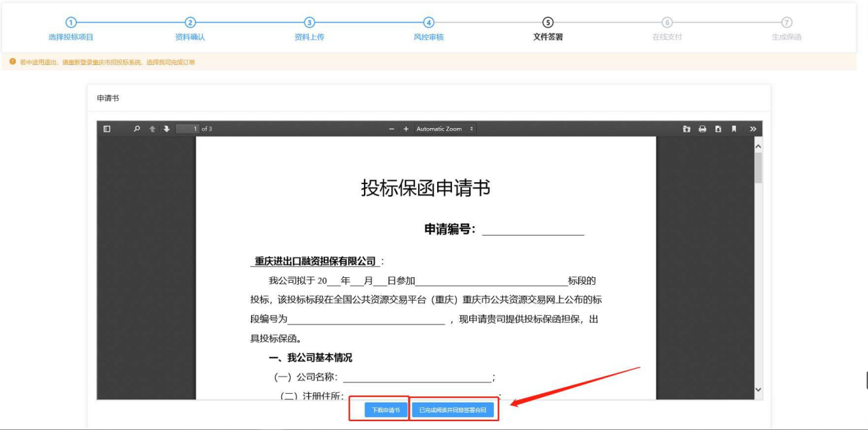Click the 下载申请书 button
The image size is (868, 430).
click(386, 409)
